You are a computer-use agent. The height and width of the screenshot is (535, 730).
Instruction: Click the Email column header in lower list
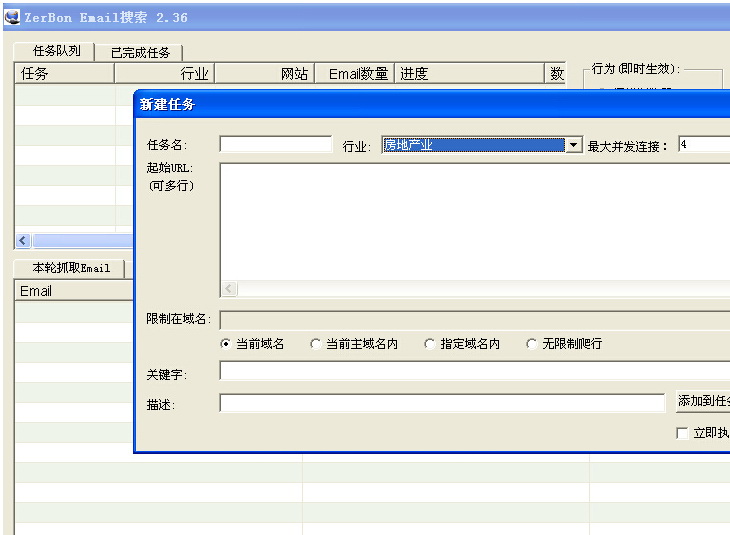tap(74, 291)
